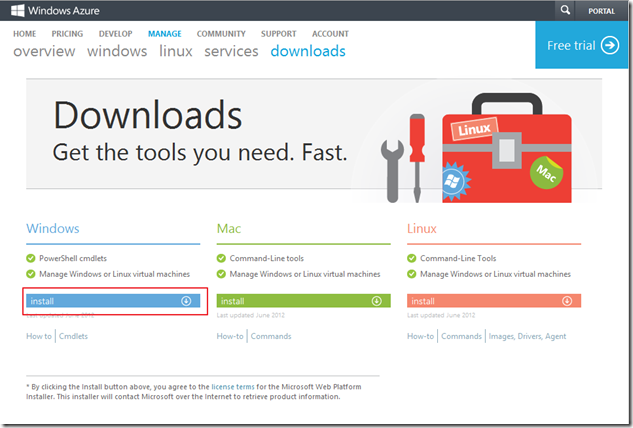Click checkmark beside Mac Command-Line tools

click(221, 258)
